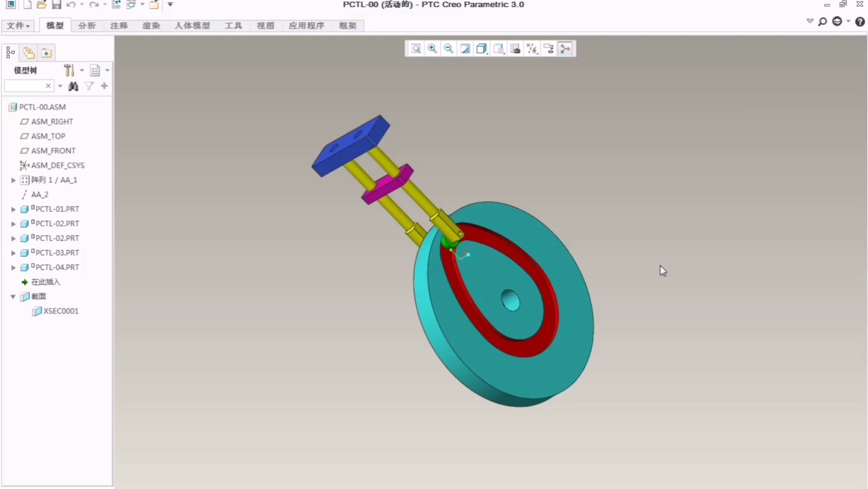Expand the 阵列 1 / AA_1 pattern node
Viewport: 868px width, 489px height.
point(14,180)
